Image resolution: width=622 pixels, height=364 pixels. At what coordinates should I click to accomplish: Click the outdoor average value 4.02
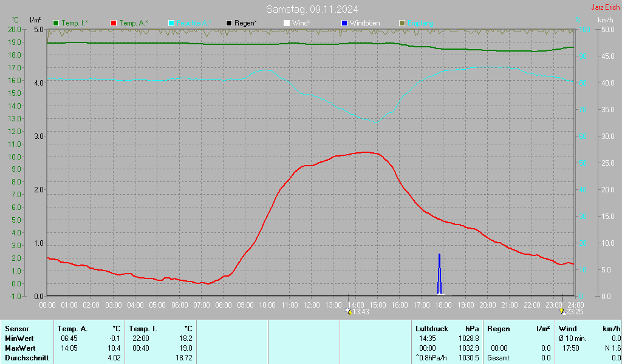pyautogui.click(x=114, y=358)
